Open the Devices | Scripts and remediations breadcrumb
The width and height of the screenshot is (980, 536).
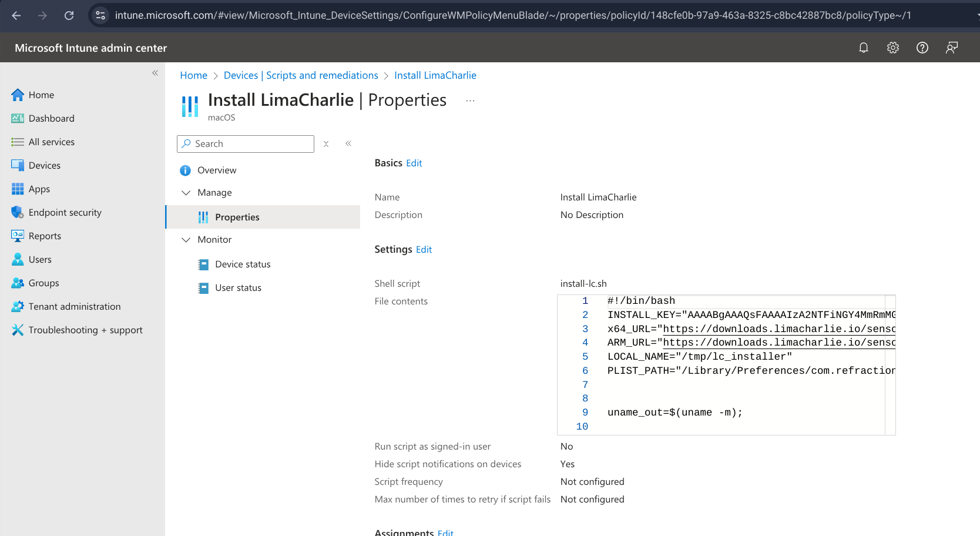[300, 75]
